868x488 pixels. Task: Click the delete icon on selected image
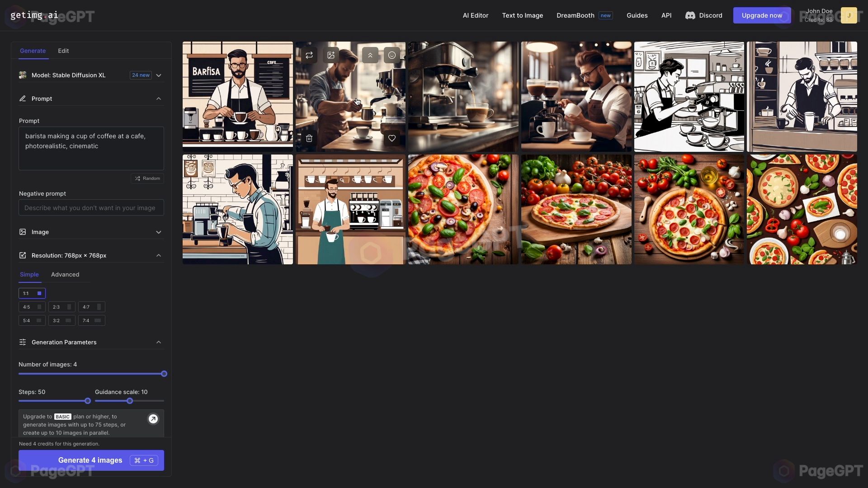pos(309,138)
